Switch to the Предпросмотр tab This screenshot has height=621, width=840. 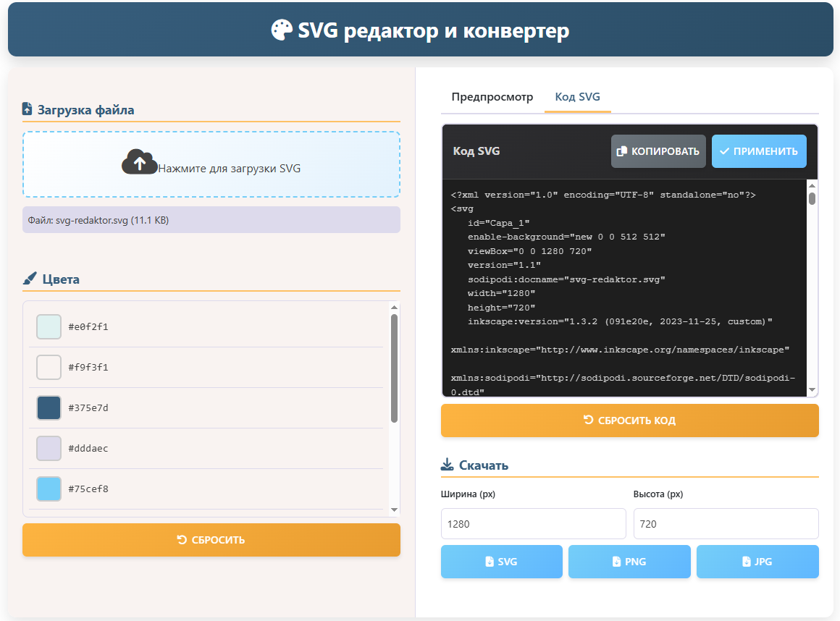point(492,97)
